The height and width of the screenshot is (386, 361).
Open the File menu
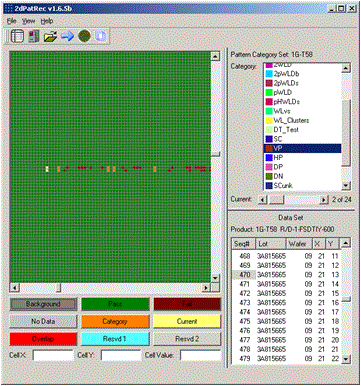coord(12,21)
